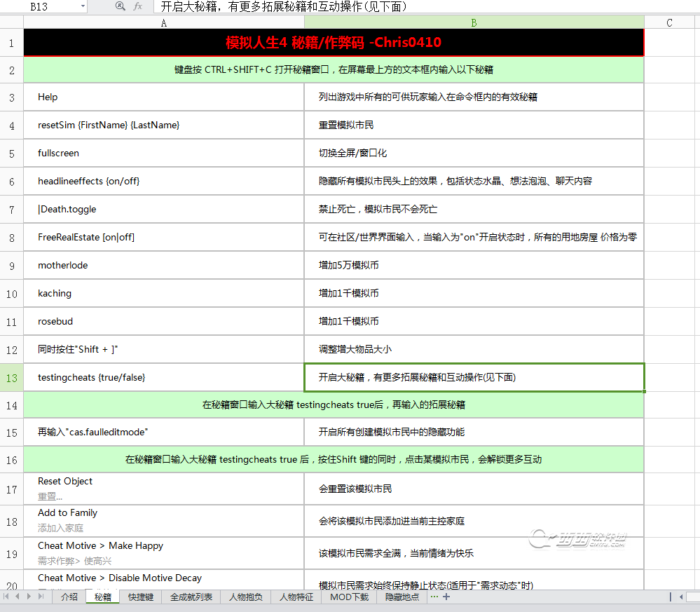The width and height of the screenshot is (700, 612).
Task: Select the cell containing Help
Action: coord(164,97)
